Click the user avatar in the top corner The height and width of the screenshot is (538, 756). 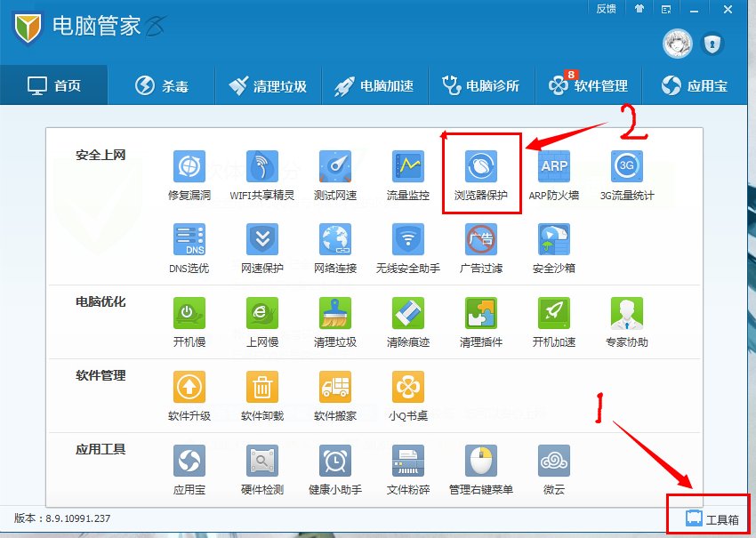(676, 43)
